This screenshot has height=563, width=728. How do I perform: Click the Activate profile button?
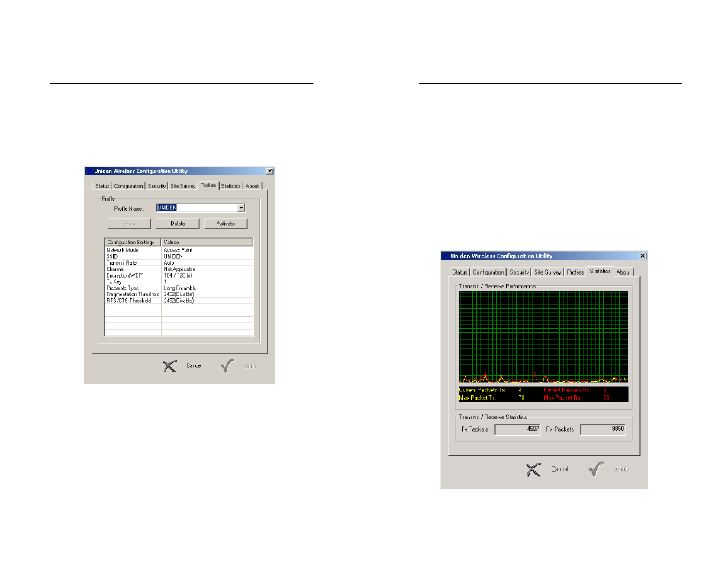pos(226,224)
